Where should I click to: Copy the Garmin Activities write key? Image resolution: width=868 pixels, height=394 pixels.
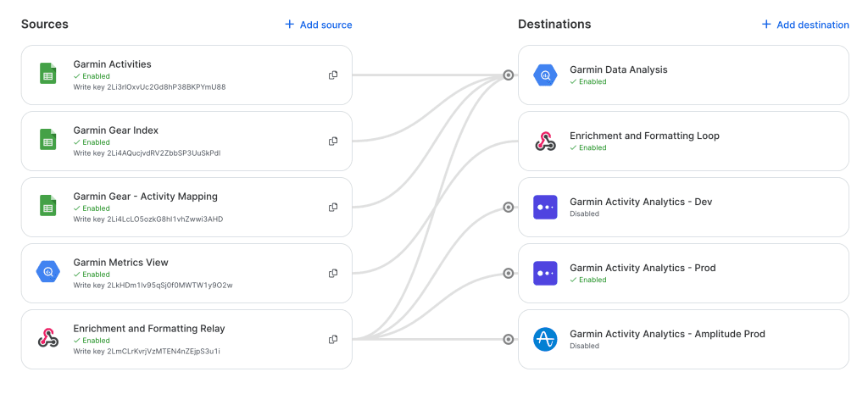(x=333, y=75)
